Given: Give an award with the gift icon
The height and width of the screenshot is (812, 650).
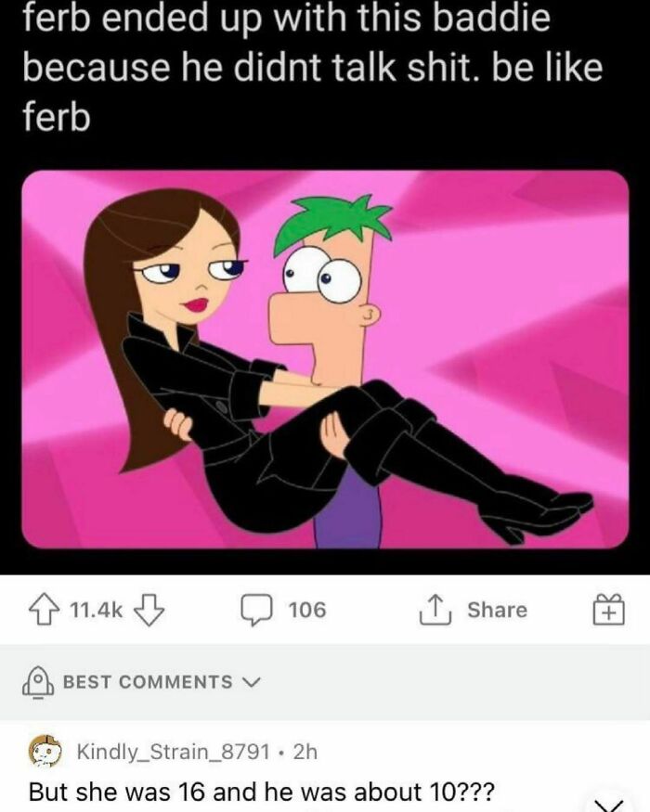Looking at the screenshot, I should point(609,609).
